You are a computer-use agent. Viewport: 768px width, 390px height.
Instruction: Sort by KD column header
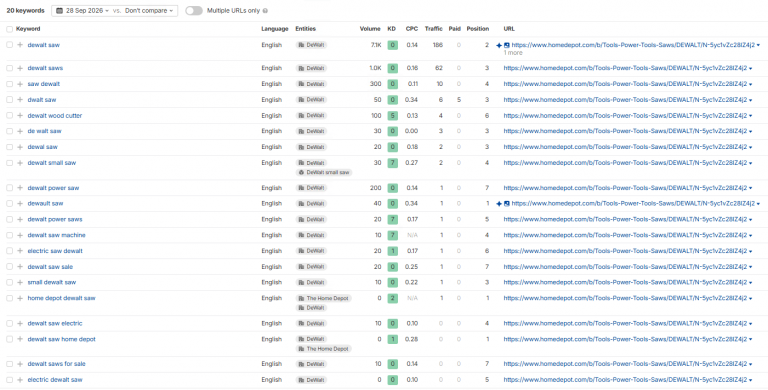click(391, 29)
